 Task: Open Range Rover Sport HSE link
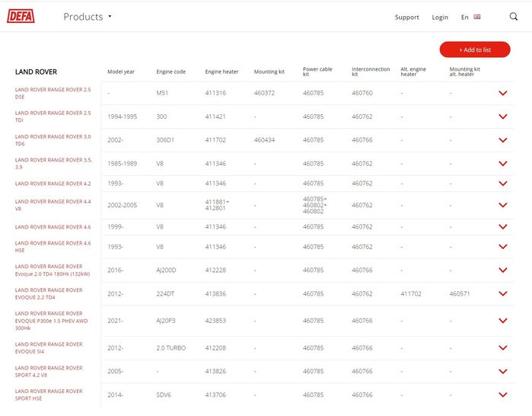point(49,395)
